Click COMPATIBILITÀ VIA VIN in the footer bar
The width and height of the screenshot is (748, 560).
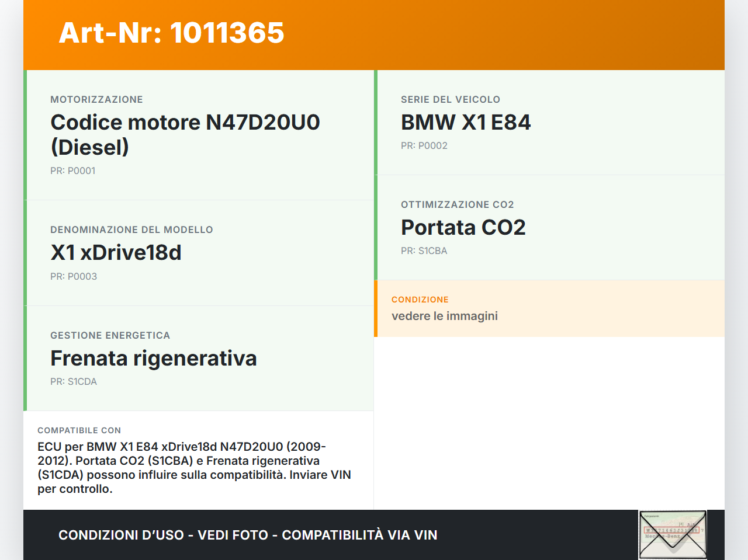point(360,534)
